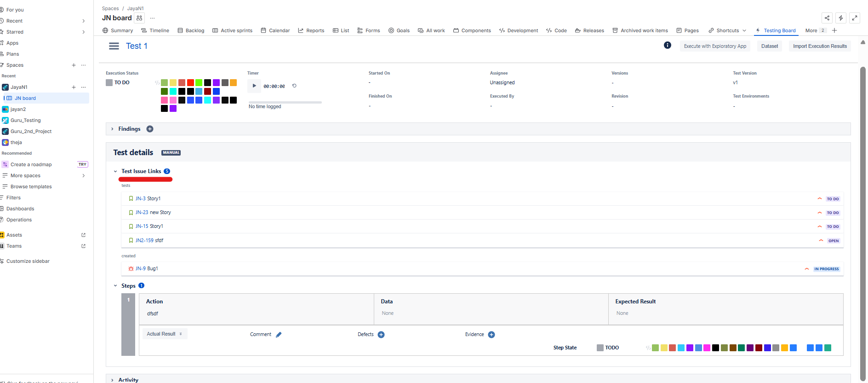The image size is (868, 383).
Task: Set execution status with the orange swatch
Action: [233, 83]
